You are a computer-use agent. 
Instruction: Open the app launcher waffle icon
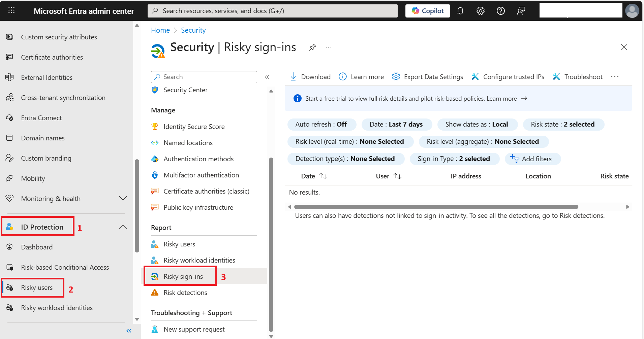coord(11,10)
